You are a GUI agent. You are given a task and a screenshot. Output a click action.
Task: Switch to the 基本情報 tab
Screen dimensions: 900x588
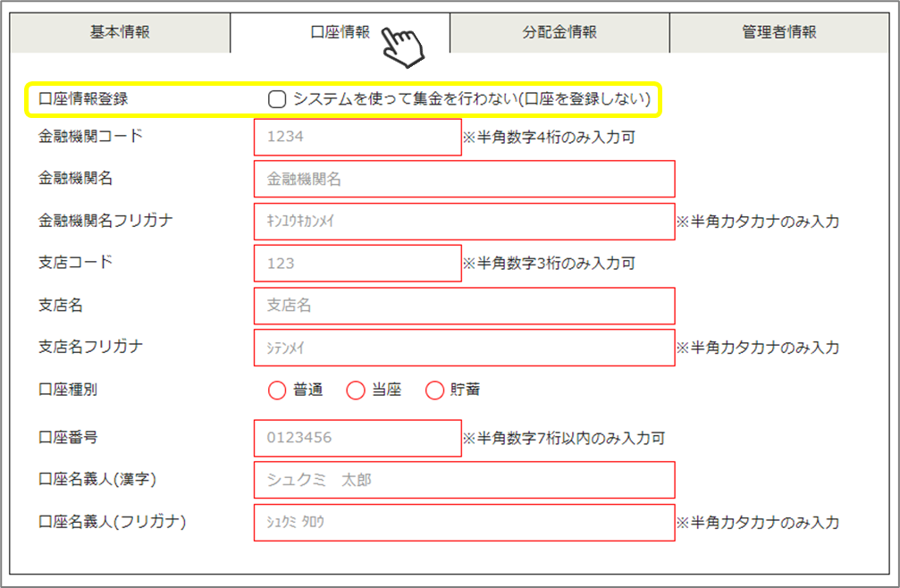tap(120, 32)
